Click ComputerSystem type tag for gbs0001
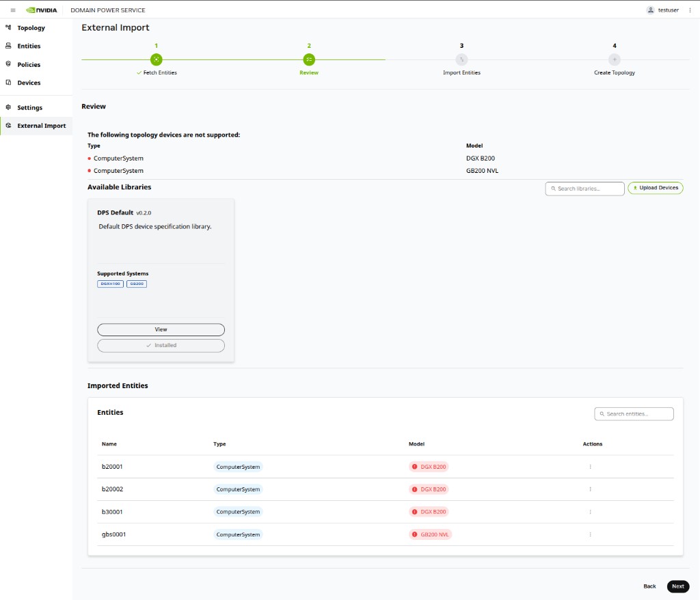The width and height of the screenshot is (700, 600). click(x=238, y=534)
